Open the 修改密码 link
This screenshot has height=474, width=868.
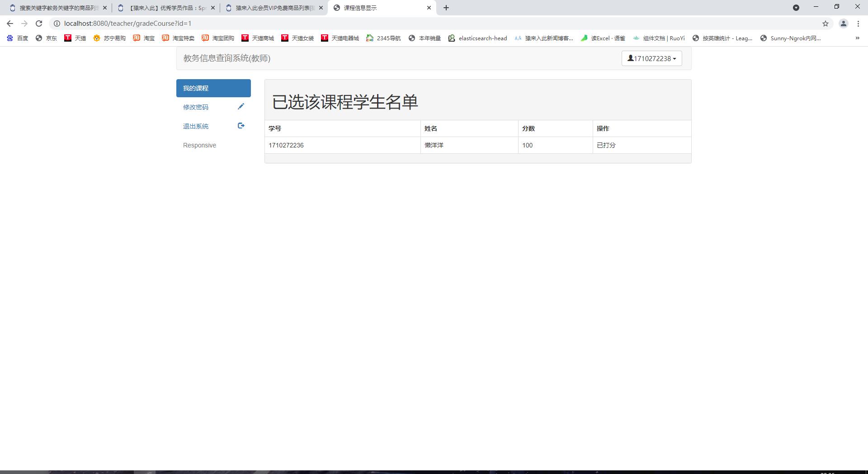(196, 107)
